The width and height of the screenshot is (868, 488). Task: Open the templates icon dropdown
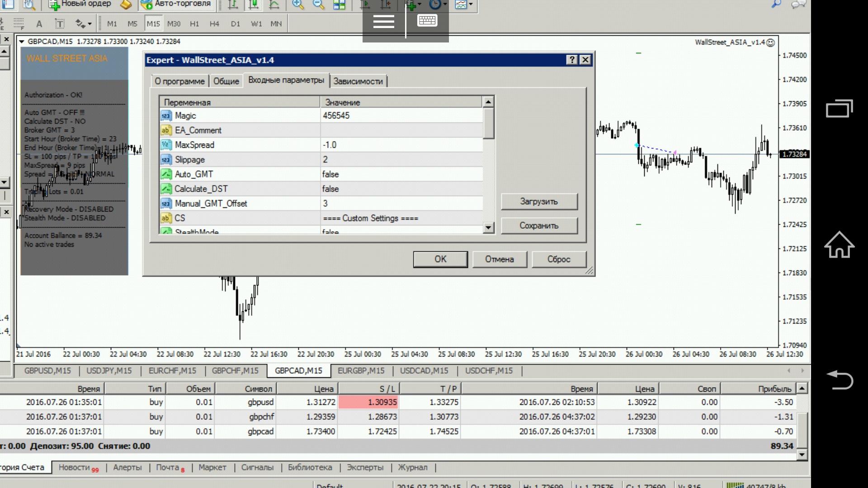point(464,5)
